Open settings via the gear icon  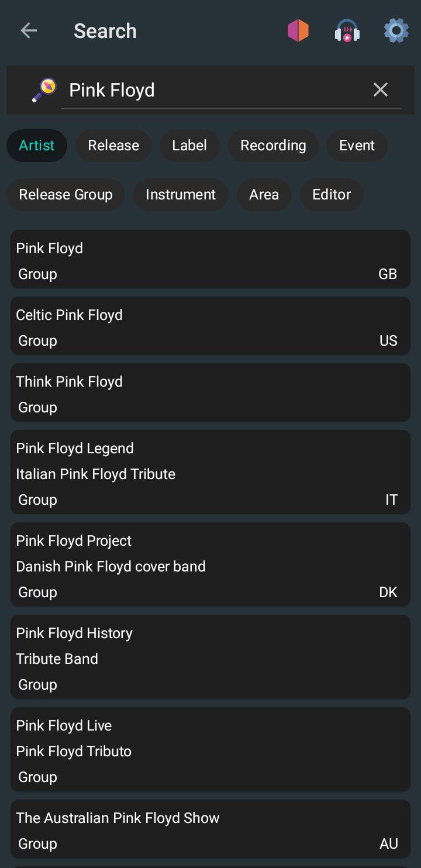pyautogui.click(x=396, y=30)
